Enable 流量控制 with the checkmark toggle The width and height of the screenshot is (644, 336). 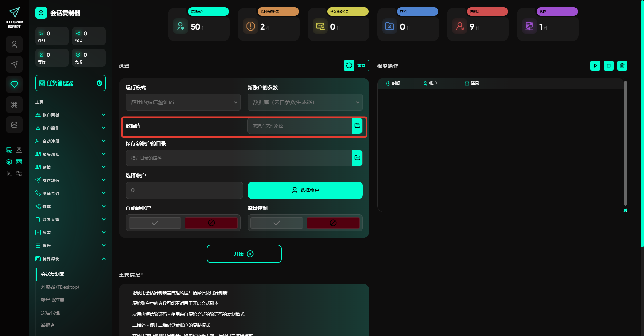pyautogui.click(x=277, y=223)
